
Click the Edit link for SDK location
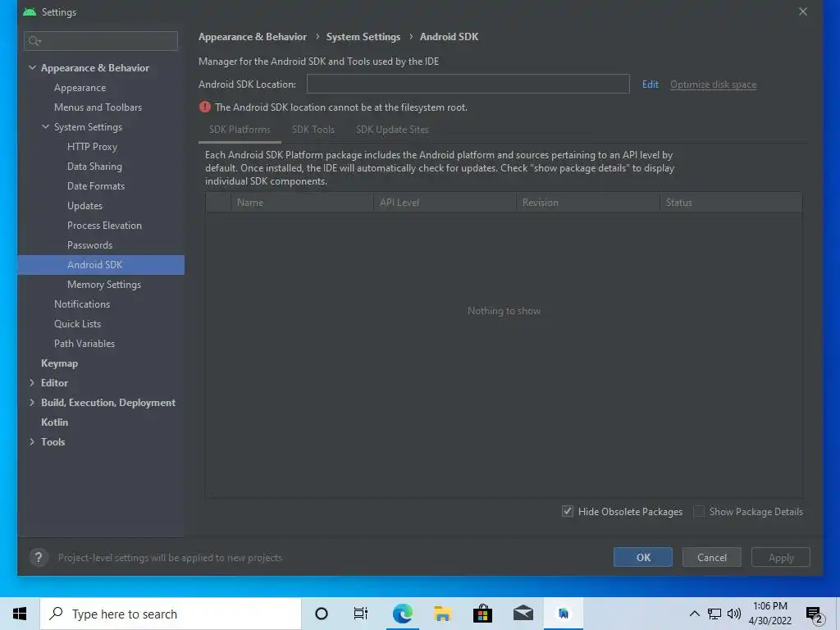[651, 84]
